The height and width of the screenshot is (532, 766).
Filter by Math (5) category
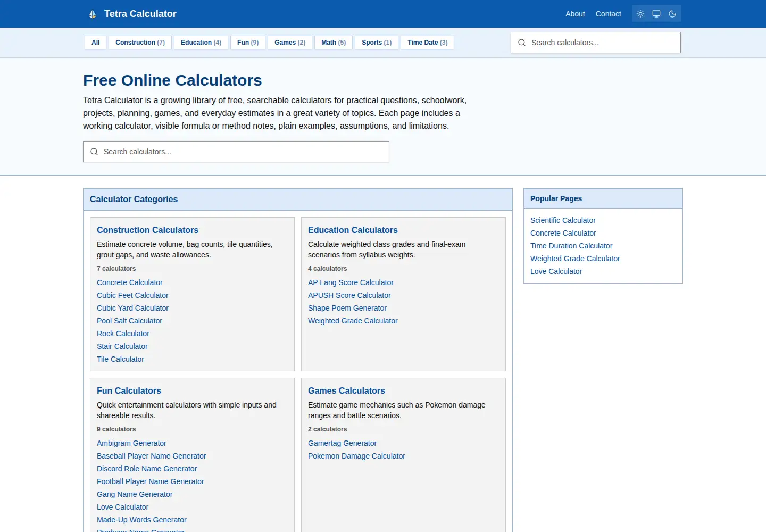coord(334,43)
